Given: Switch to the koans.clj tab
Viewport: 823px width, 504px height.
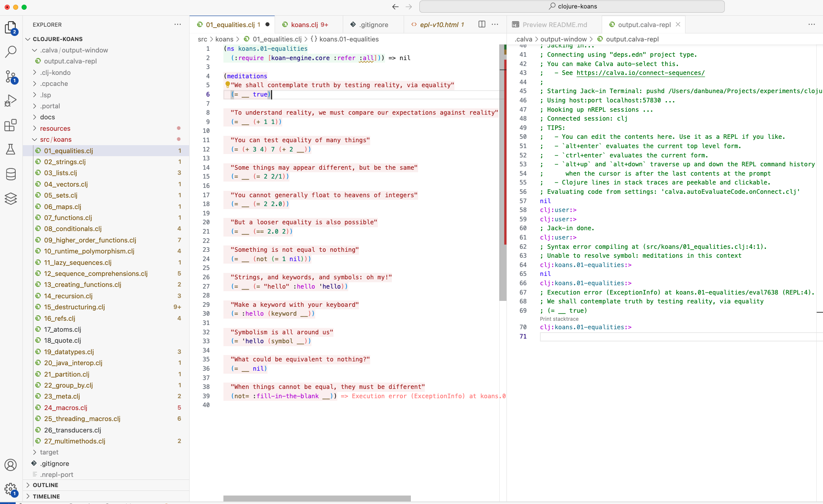Looking at the screenshot, I should coord(304,25).
